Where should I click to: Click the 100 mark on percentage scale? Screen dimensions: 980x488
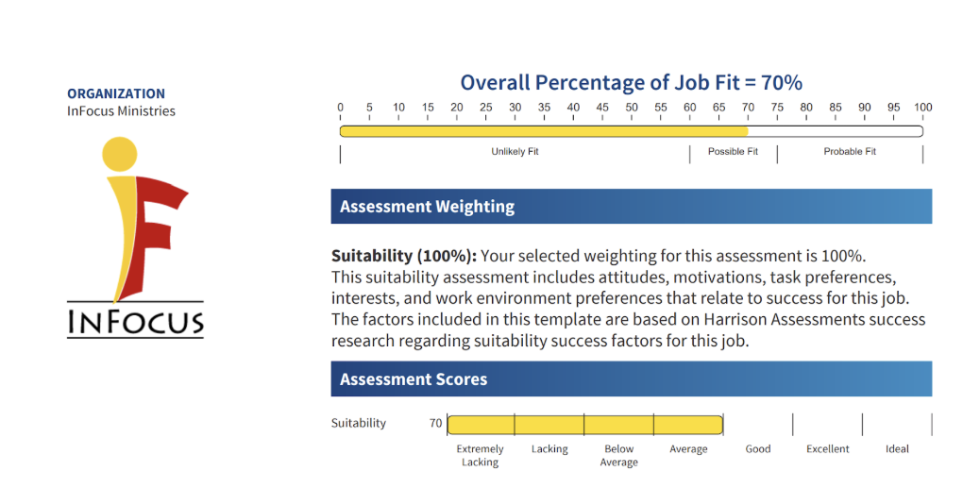pyautogui.click(x=922, y=108)
